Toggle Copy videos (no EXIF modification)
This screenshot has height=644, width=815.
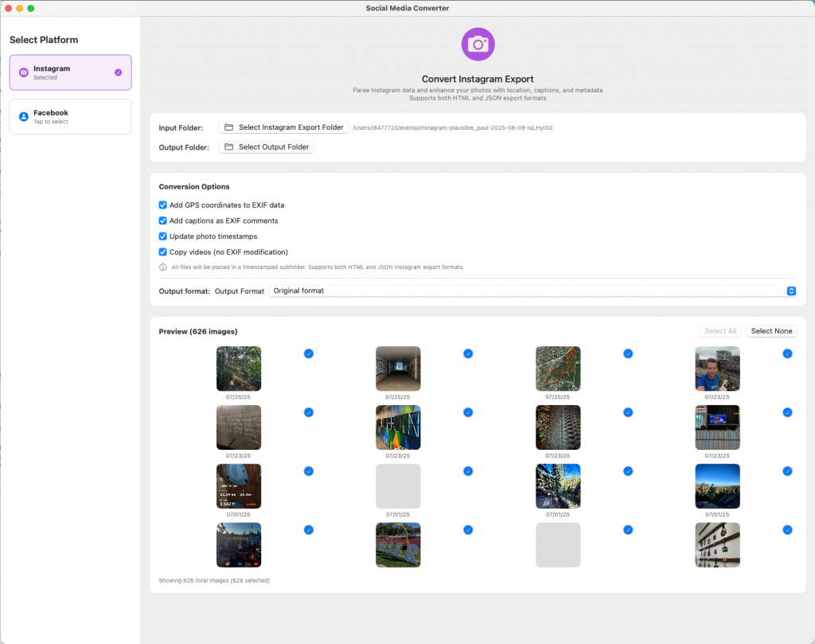(x=162, y=252)
